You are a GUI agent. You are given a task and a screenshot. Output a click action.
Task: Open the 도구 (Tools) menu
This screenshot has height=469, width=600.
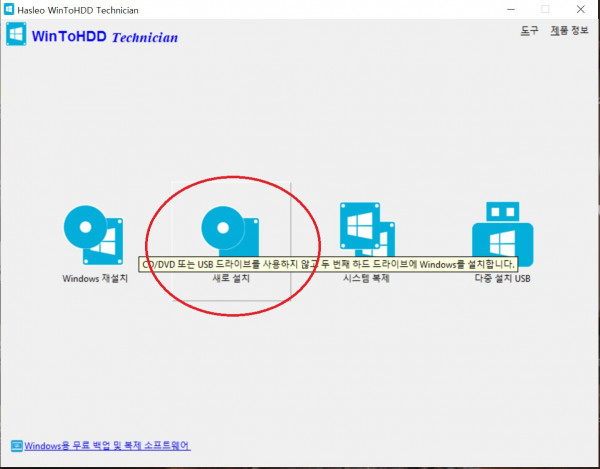tap(529, 31)
